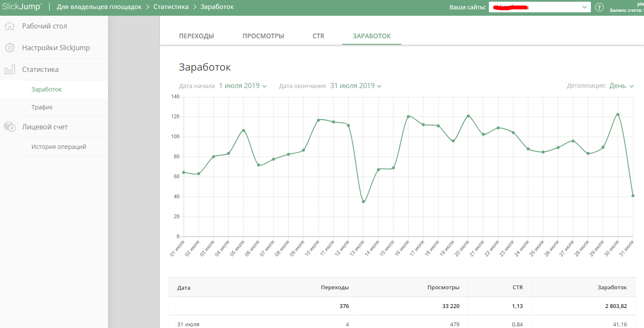The image size is (644, 328).
Task: Switch to the Просмотры tab
Action: (263, 36)
